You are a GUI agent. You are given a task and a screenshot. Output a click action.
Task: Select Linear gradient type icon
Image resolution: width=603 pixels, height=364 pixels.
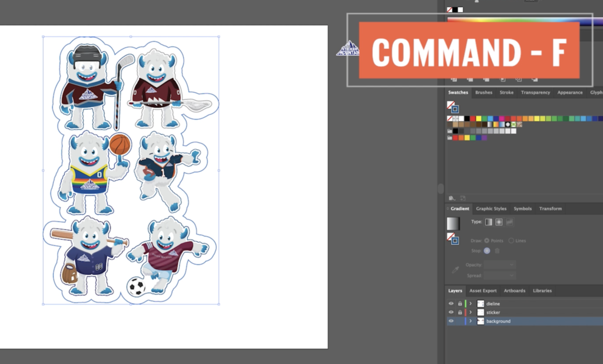coord(488,222)
